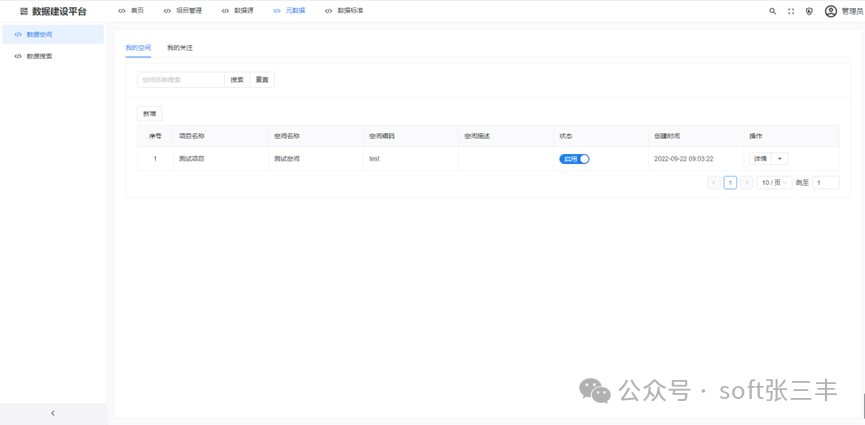Open the search magnifier in the header
Image resolution: width=865 pixels, height=425 pixels.
tap(772, 11)
